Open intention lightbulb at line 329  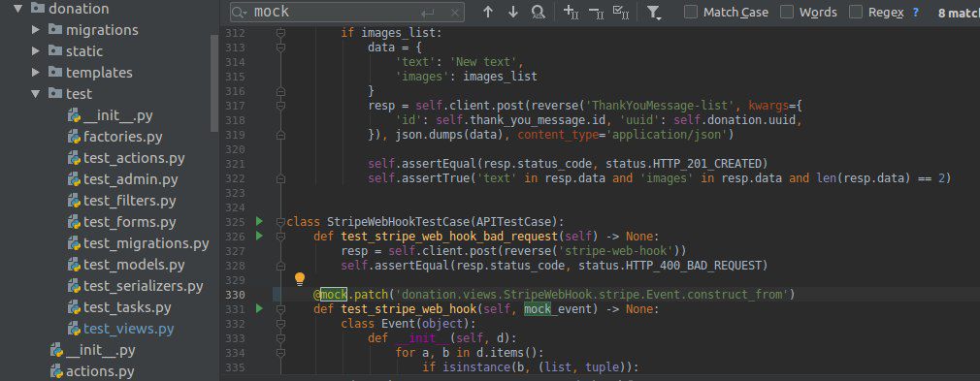[x=300, y=278]
